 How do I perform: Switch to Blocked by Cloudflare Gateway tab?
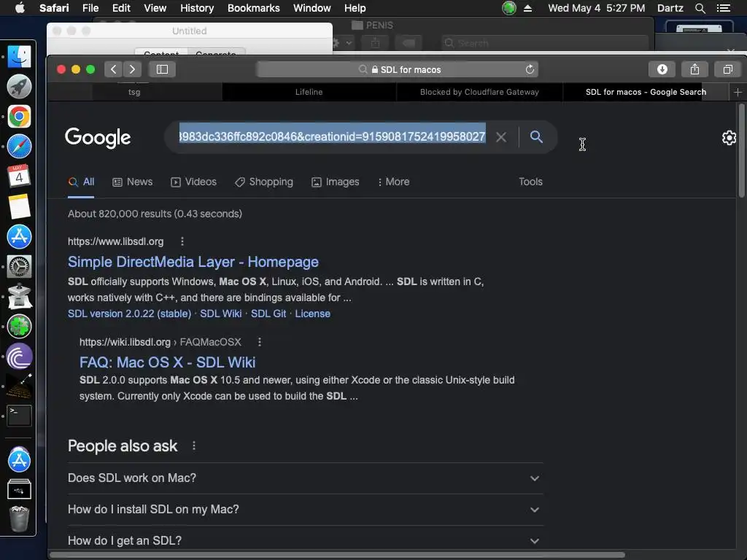(x=479, y=92)
